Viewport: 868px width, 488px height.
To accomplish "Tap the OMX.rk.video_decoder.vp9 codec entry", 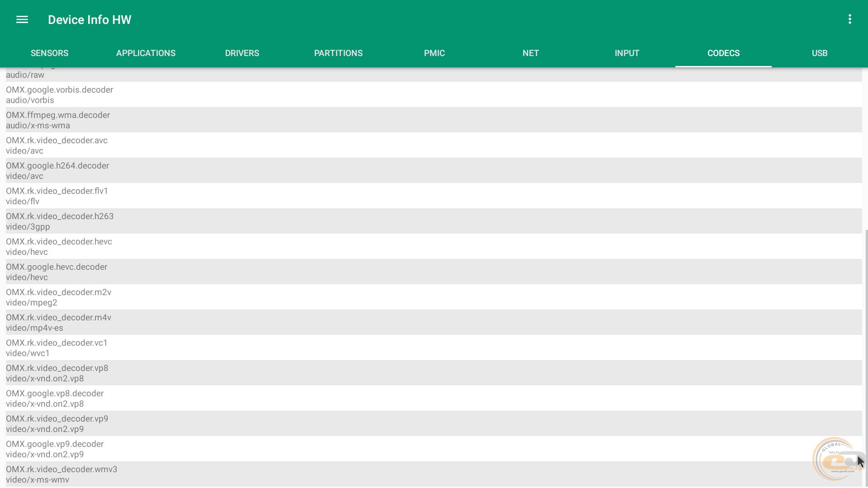I will [57, 423].
